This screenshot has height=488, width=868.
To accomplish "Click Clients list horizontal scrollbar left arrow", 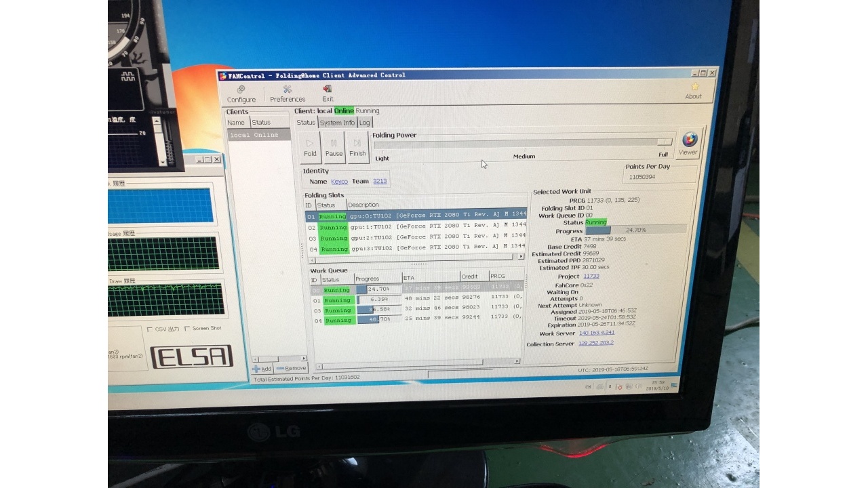I will (256, 359).
